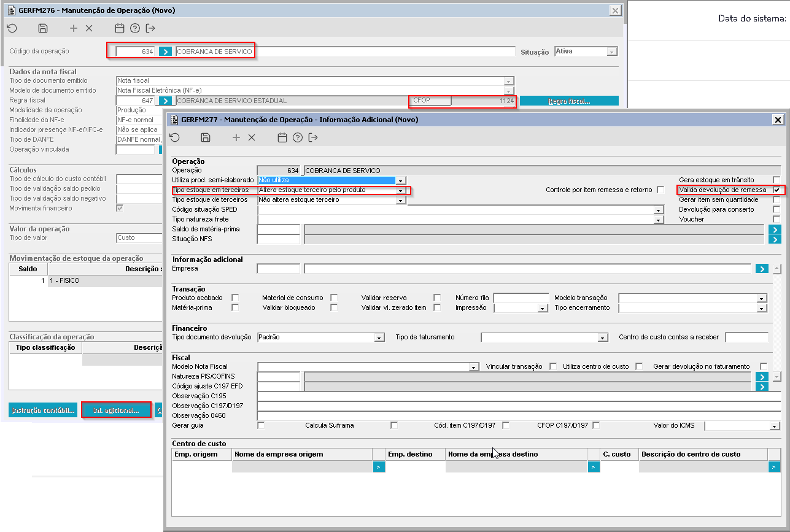Tick the Voucher checkbox
790x532 pixels.
click(777, 219)
